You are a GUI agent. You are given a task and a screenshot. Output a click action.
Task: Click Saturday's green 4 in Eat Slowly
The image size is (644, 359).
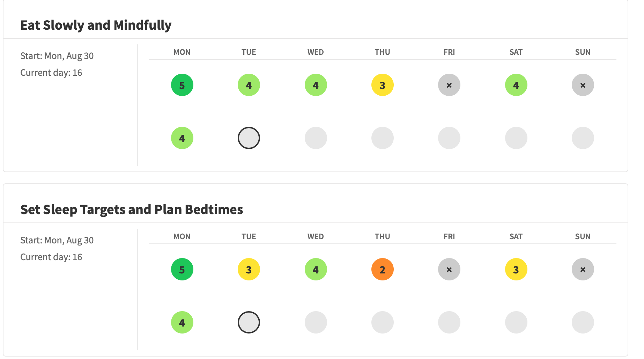point(516,85)
